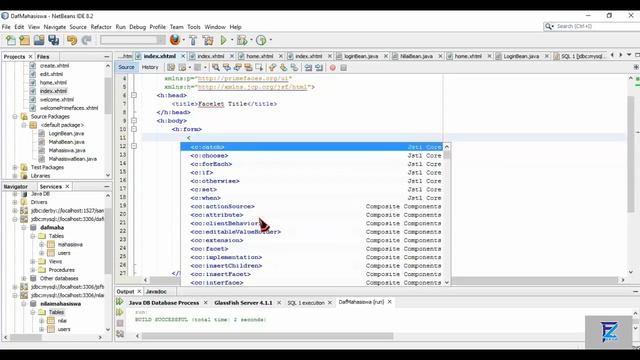This screenshot has width=640, height=360.
Task: Collapse the Source Packages tree node
Action: (15, 117)
